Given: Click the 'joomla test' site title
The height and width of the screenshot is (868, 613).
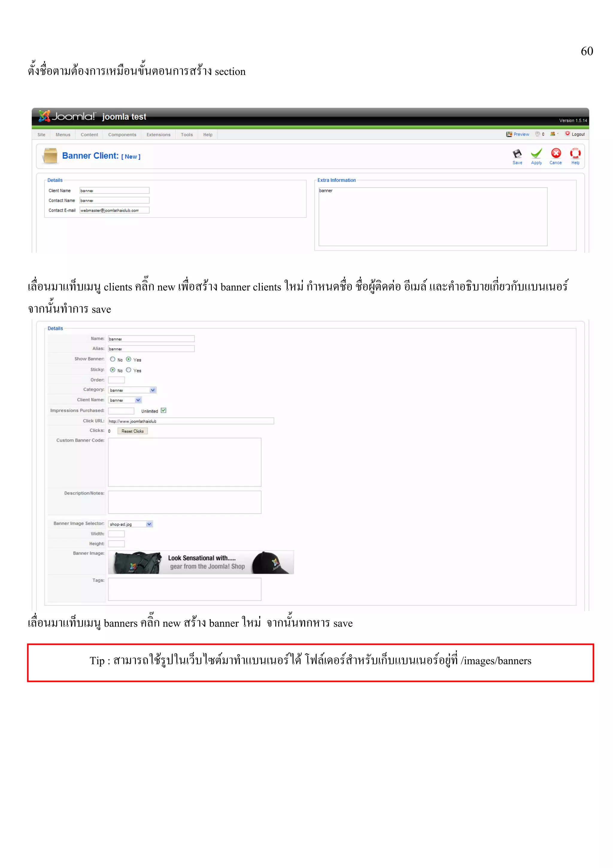Looking at the screenshot, I should pyautogui.click(x=124, y=117).
